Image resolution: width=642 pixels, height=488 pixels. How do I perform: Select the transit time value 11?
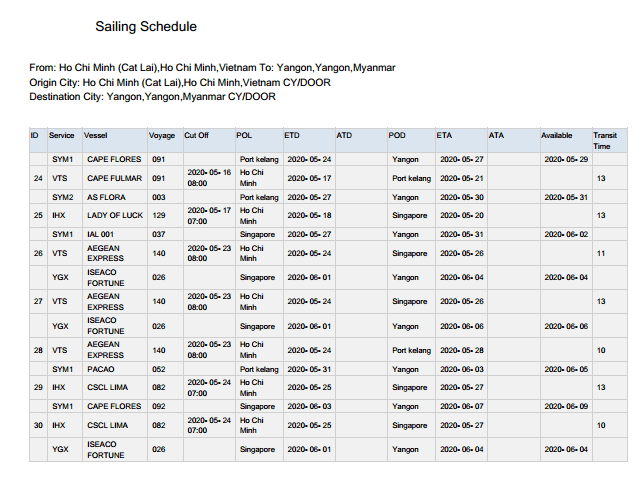(x=601, y=253)
